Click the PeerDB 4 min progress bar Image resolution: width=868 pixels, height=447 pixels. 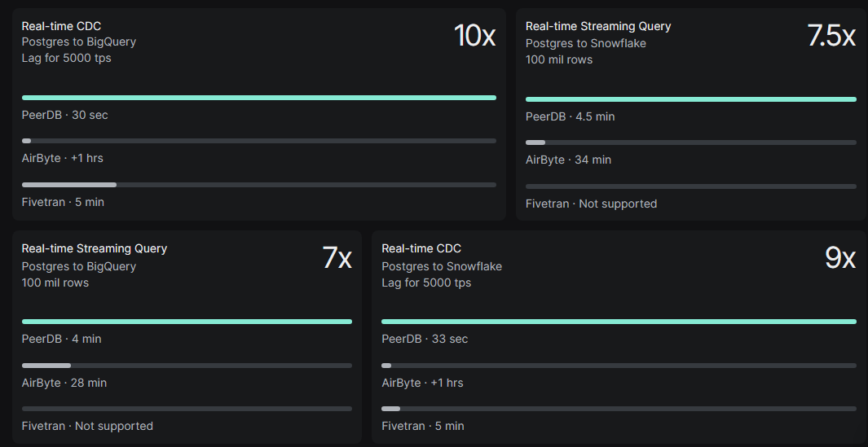click(x=187, y=322)
